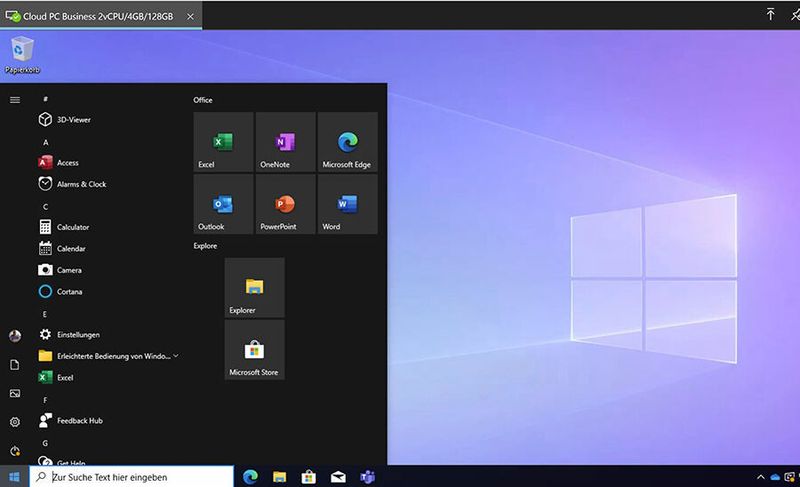Click the Explore tile group header
800x487 pixels.
point(205,246)
